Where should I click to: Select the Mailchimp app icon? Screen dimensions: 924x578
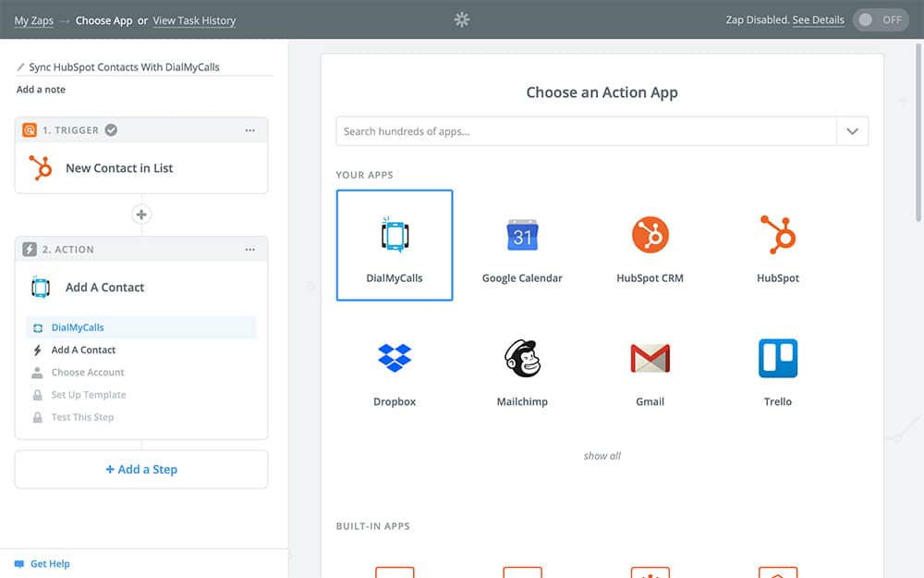point(522,359)
